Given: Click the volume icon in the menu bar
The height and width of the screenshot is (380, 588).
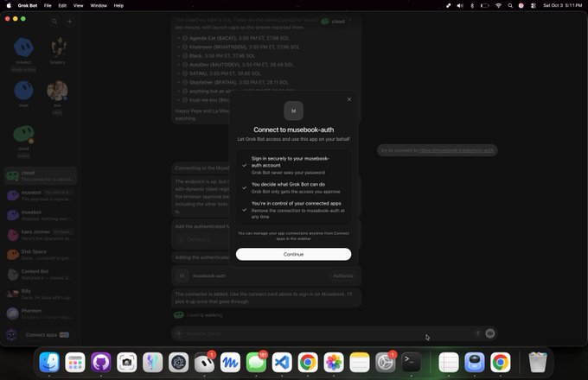Looking at the screenshot, I should [x=460, y=6].
